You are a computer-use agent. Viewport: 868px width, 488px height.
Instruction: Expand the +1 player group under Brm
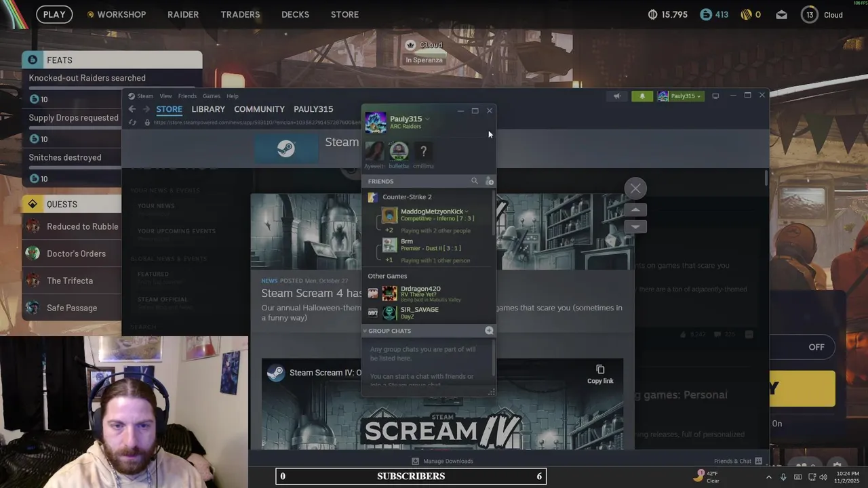(389, 260)
